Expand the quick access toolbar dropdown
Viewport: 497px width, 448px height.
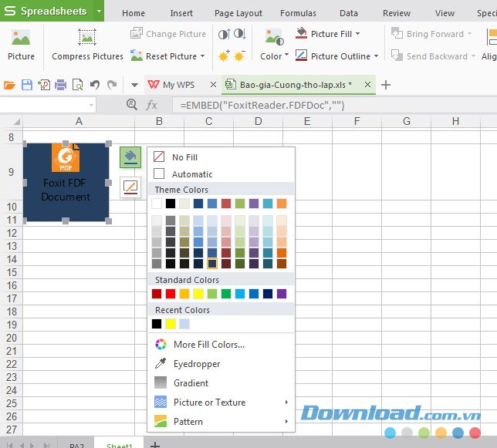click(134, 85)
